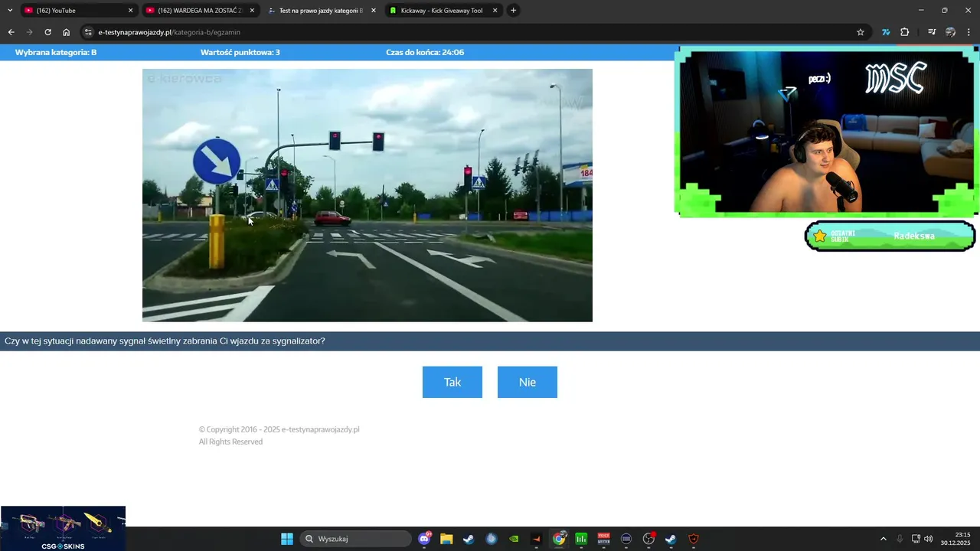Open File Explorer from the taskbar
The height and width of the screenshot is (551, 980).
coord(447,539)
